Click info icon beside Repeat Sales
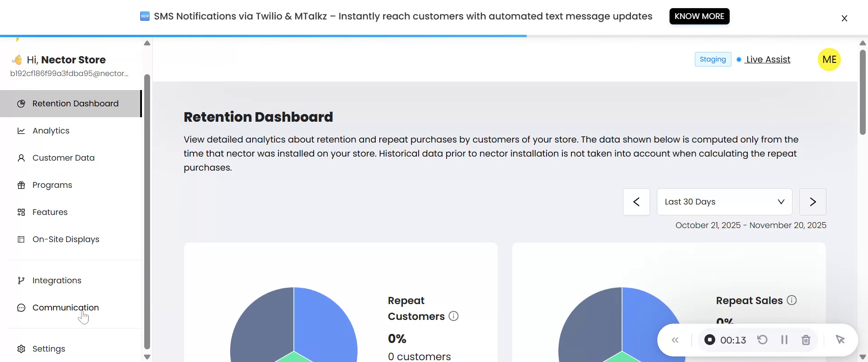This screenshot has height=362, width=868. click(792, 300)
